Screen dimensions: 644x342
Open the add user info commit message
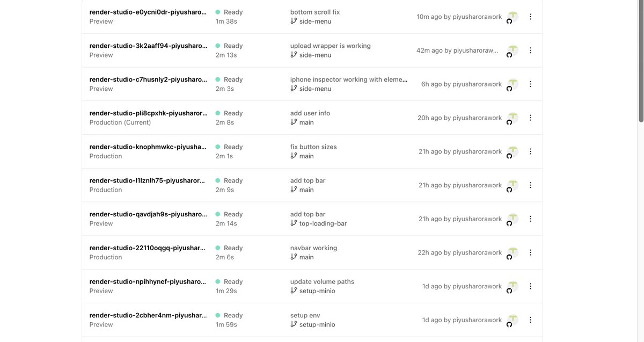(310, 113)
